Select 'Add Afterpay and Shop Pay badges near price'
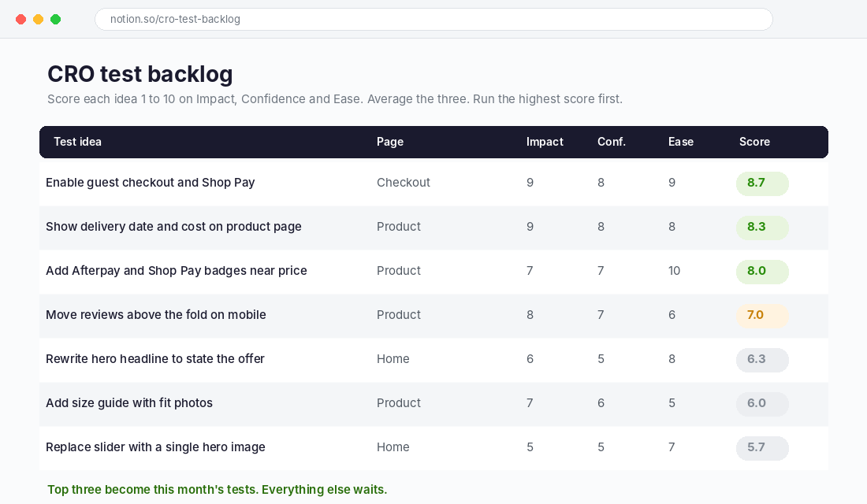The width and height of the screenshot is (867, 504). 177,271
